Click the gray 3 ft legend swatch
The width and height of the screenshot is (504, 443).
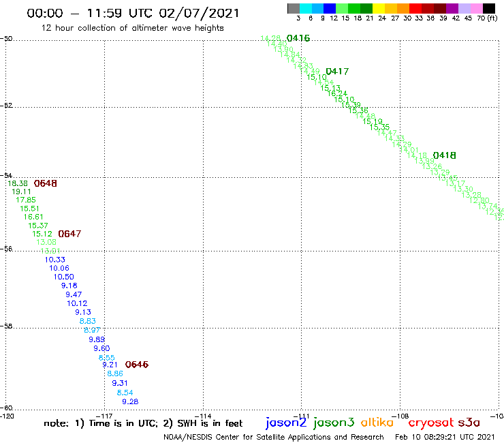(294, 8)
